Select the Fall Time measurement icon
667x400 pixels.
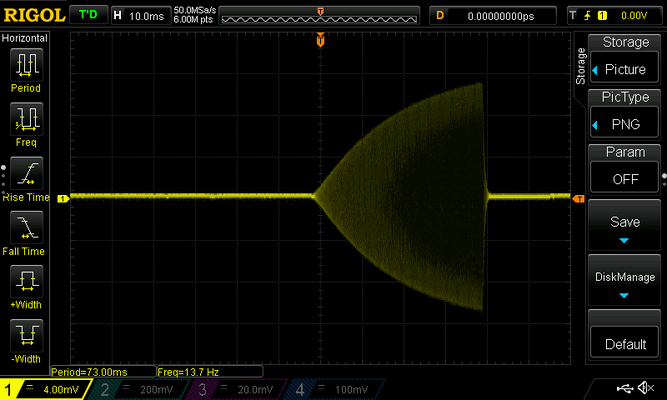pyautogui.click(x=26, y=227)
